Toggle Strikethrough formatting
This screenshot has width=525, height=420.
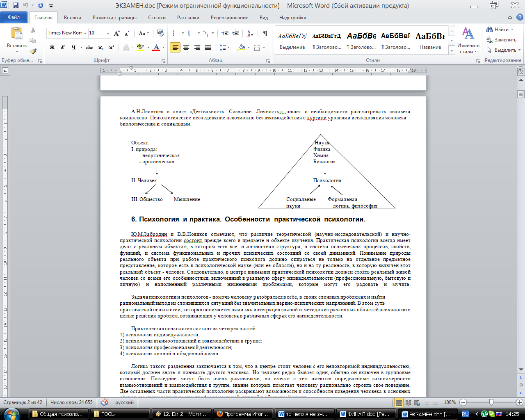(x=90, y=48)
